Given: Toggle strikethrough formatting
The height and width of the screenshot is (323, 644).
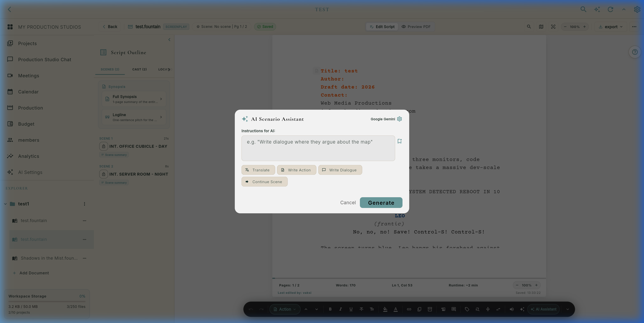Looking at the screenshot, I should click(361, 309).
